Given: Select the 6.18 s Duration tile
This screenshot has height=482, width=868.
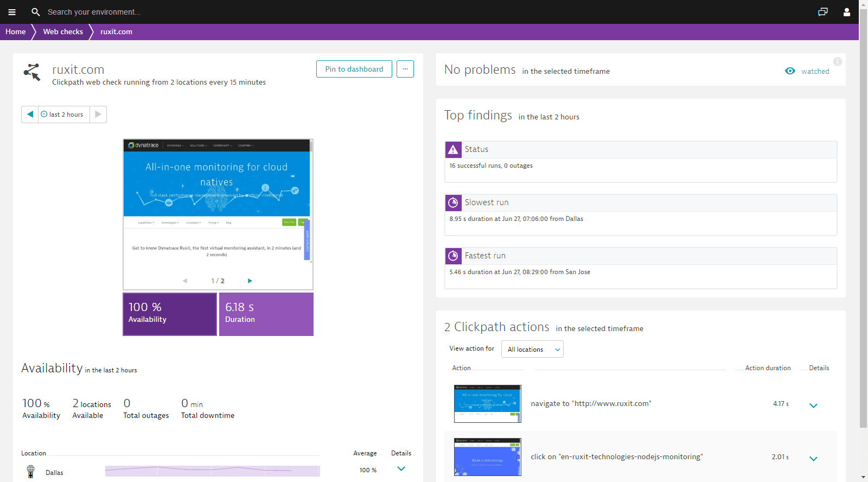Looking at the screenshot, I should 266,314.
